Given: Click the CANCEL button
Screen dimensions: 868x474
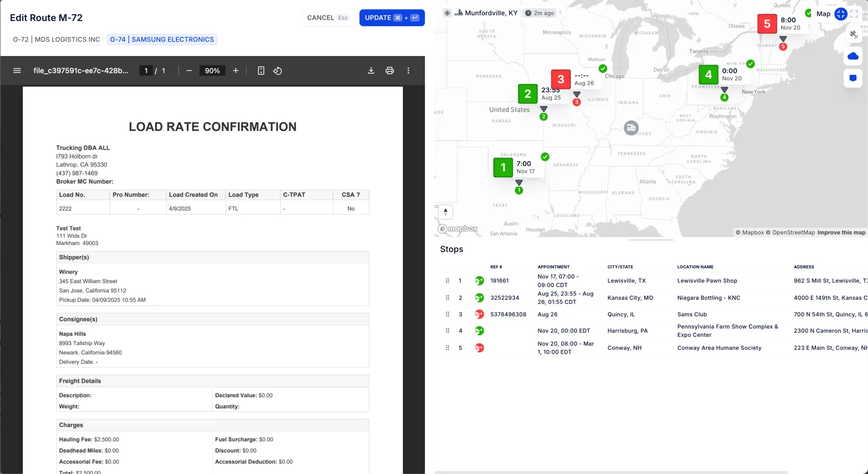Looking at the screenshot, I should pyautogui.click(x=328, y=18).
